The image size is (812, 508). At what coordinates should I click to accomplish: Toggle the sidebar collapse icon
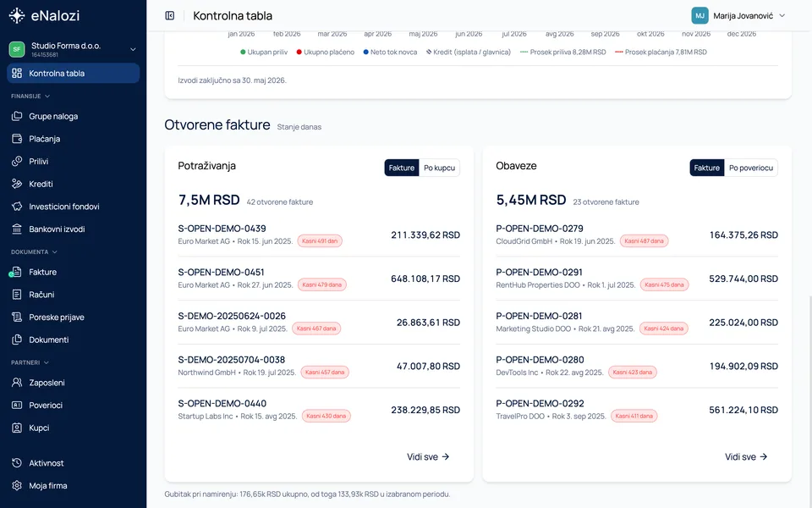pos(170,15)
